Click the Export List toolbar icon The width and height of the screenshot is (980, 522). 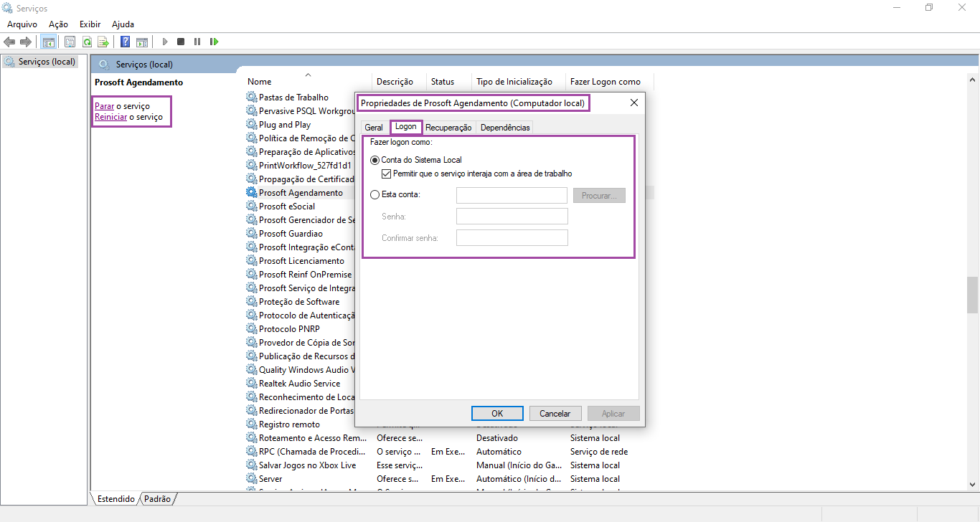click(x=103, y=42)
